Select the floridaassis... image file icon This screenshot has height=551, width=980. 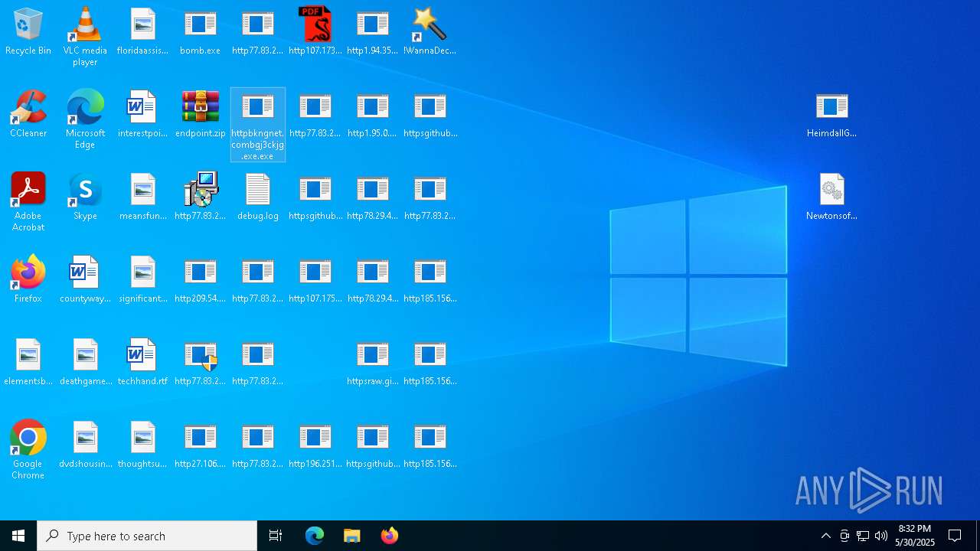[x=143, y=32]
